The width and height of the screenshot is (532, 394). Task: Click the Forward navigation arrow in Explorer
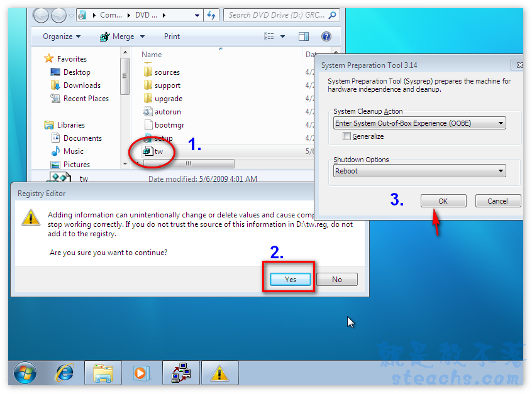tap(58, 15)
